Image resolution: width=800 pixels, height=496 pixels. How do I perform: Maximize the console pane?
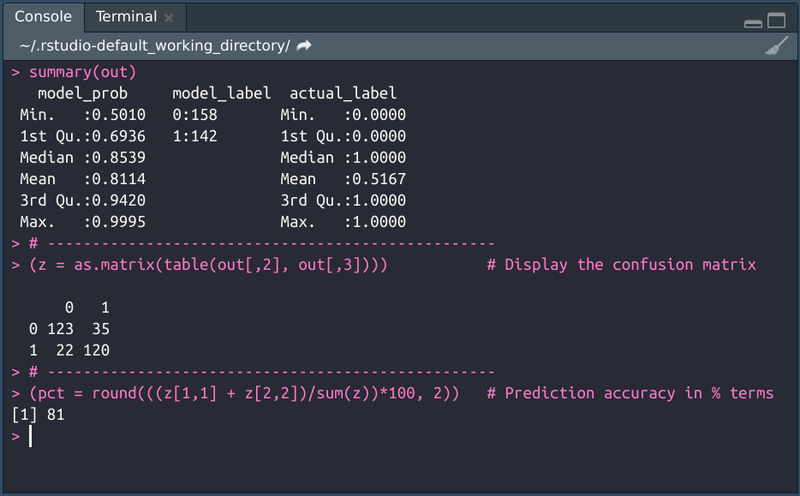[x=777, y=22]
